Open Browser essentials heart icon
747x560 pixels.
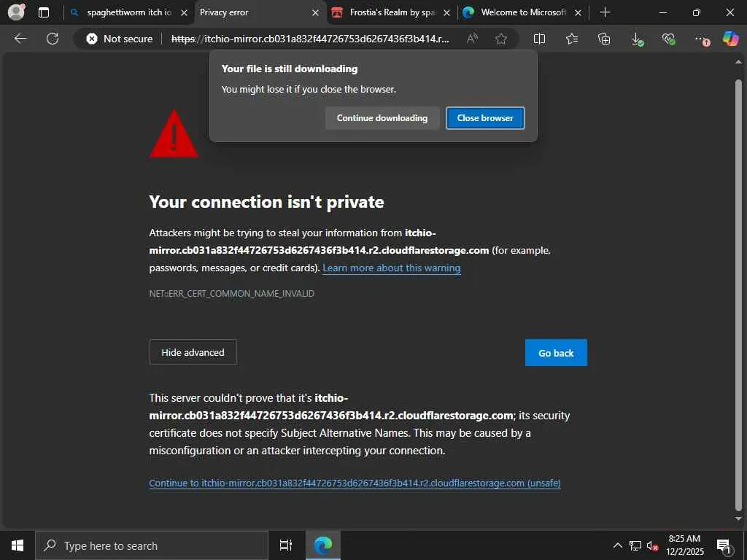coord(668,39)
